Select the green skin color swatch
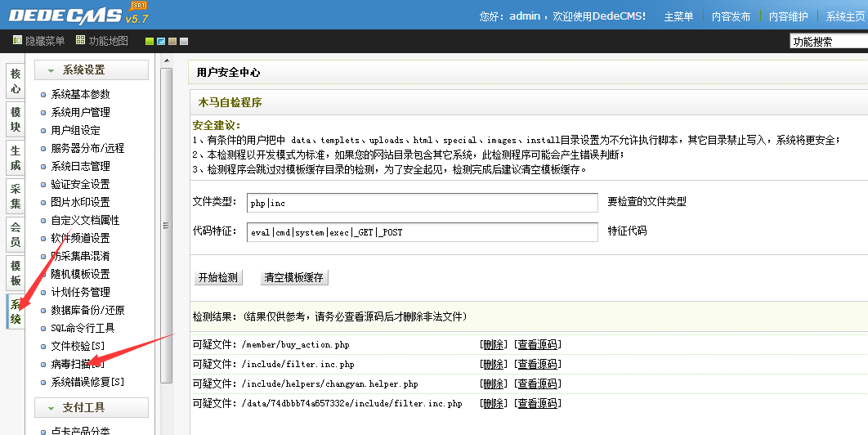868x435 pixels. point(150,41)
